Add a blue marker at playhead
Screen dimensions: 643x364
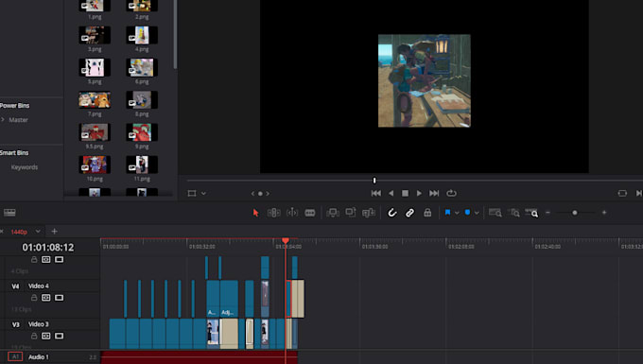point(467,213)
